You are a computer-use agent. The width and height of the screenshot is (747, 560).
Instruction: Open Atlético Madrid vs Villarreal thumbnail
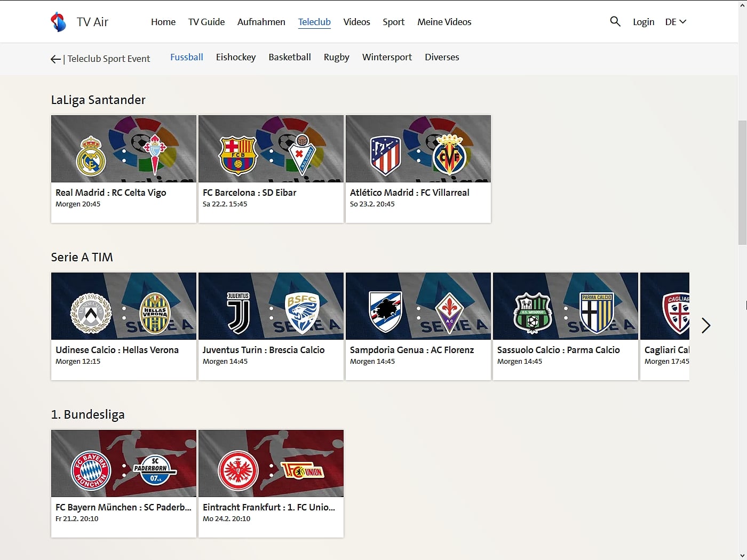(418, 149)
